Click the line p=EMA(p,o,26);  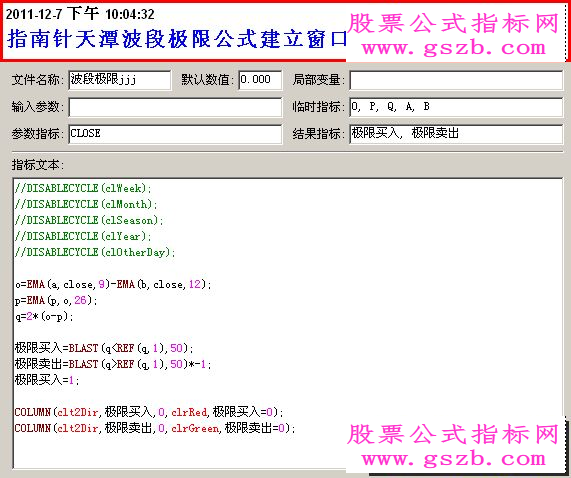coord(56,300)
